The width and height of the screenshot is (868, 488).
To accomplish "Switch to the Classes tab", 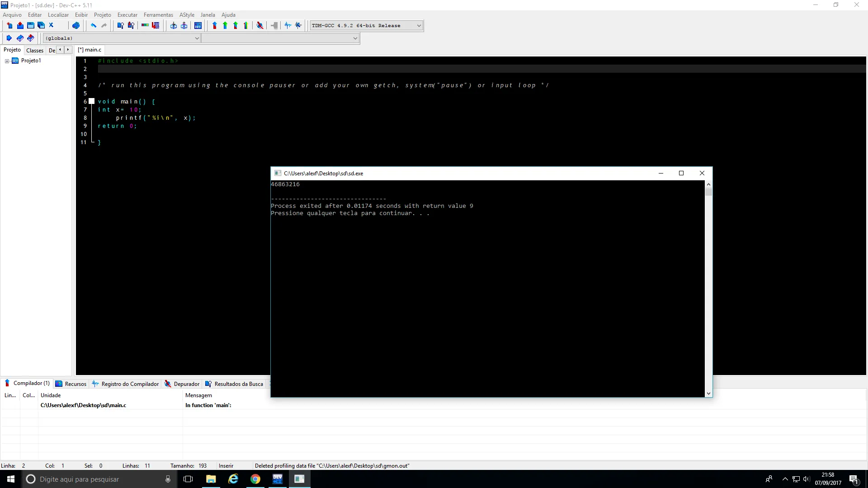I will 35,50.
